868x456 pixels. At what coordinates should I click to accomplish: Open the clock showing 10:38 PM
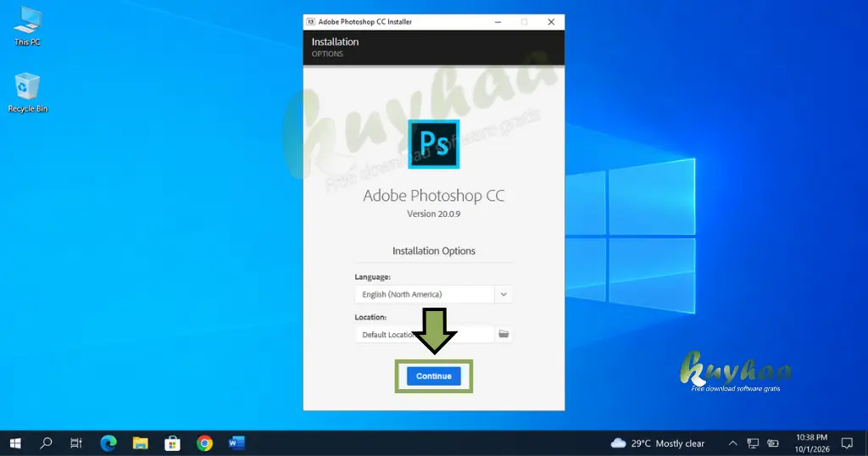(x=812, y=443)
